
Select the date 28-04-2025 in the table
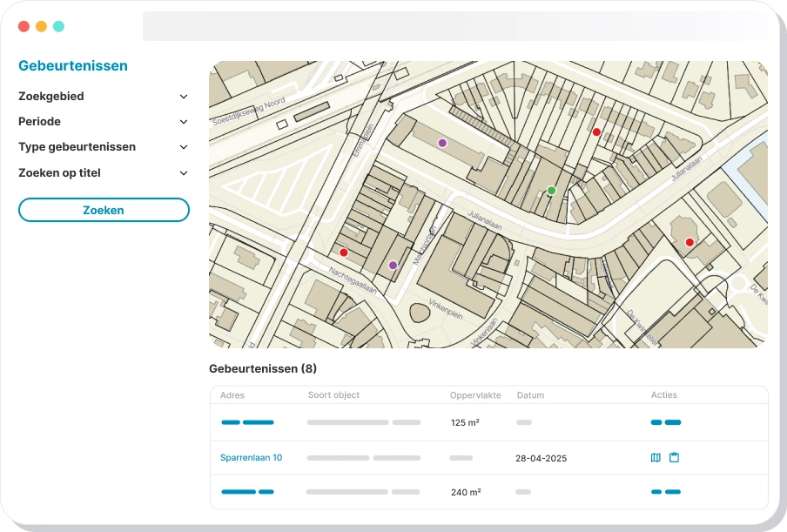click(542, 457)
